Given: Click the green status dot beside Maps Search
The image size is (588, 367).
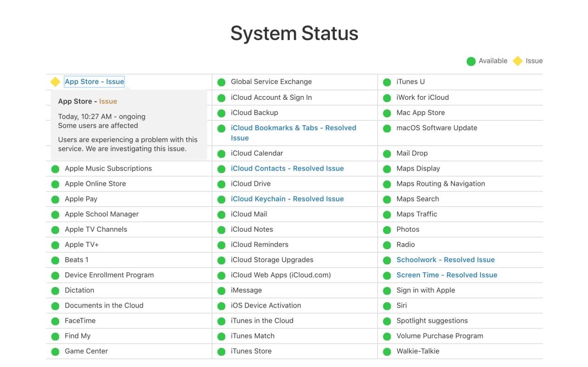Looking at the screenshot, I should pos(387,200).
